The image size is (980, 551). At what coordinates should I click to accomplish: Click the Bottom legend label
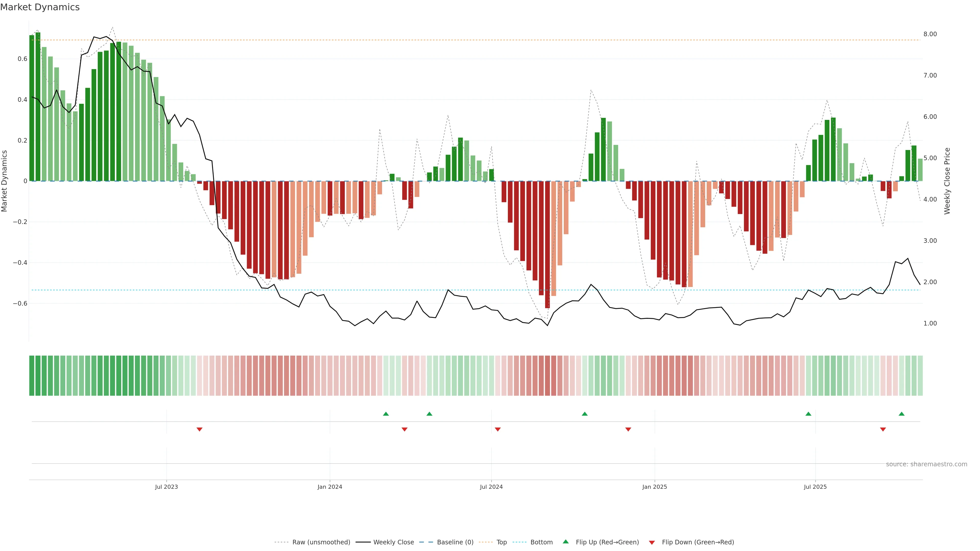[541, 542]
